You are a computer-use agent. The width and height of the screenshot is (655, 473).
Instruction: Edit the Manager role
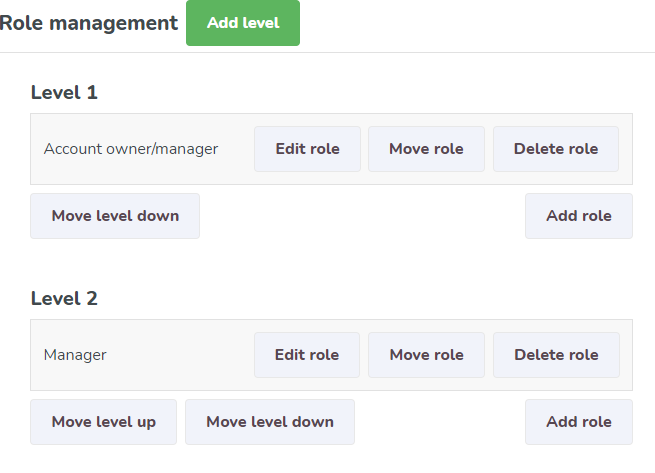point(307,355)
